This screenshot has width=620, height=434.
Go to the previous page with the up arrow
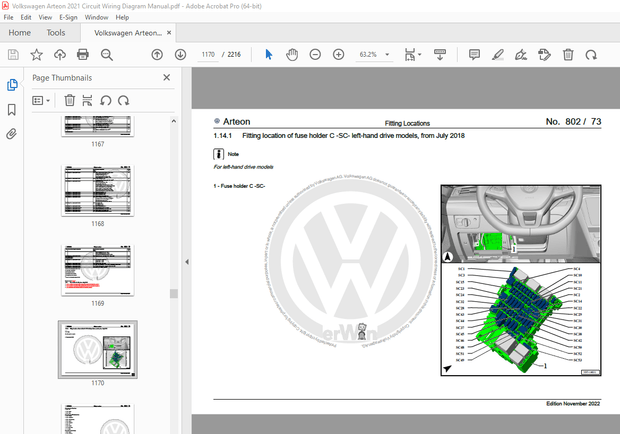coord(157,55)
